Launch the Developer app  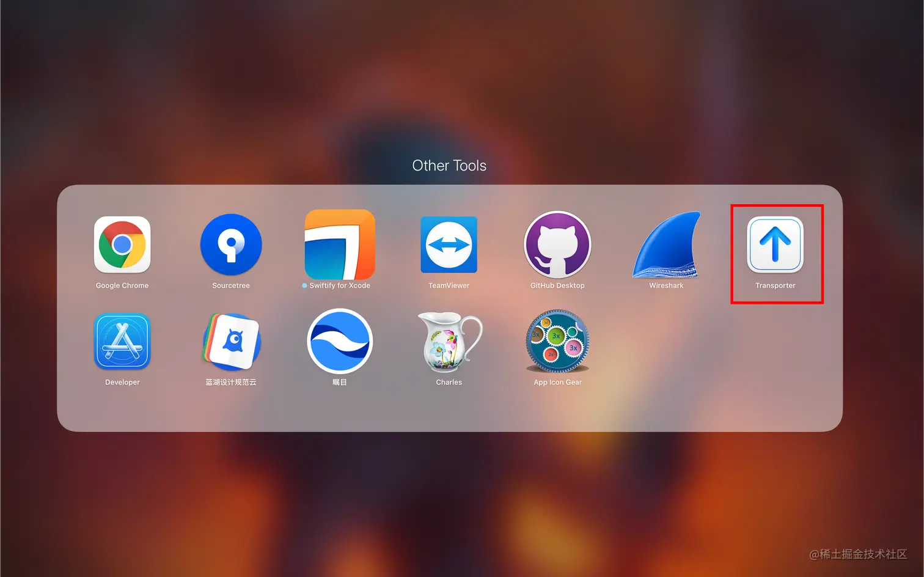122,341
